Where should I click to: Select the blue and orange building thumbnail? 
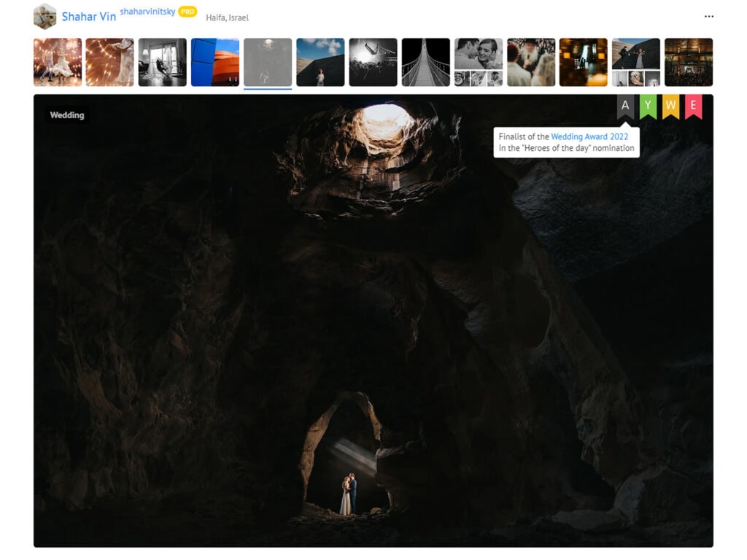tap(215, 63)
